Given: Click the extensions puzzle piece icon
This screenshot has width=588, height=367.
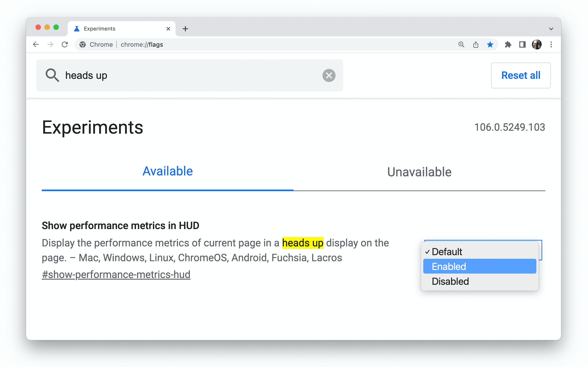Looking at the screenshot, I should click(x=507, y=44).
